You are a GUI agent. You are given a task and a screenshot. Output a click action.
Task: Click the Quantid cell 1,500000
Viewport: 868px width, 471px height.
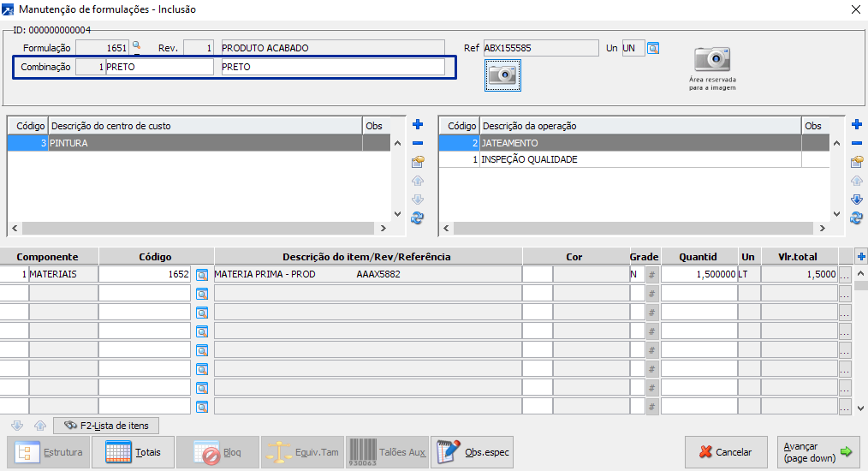[699, 274]
